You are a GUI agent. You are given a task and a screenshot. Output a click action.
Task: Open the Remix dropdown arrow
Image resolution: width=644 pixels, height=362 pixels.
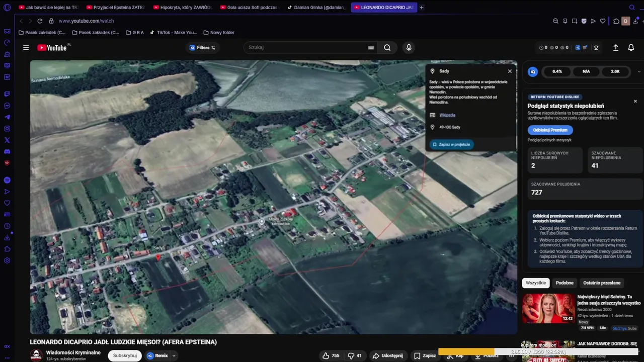174,355
